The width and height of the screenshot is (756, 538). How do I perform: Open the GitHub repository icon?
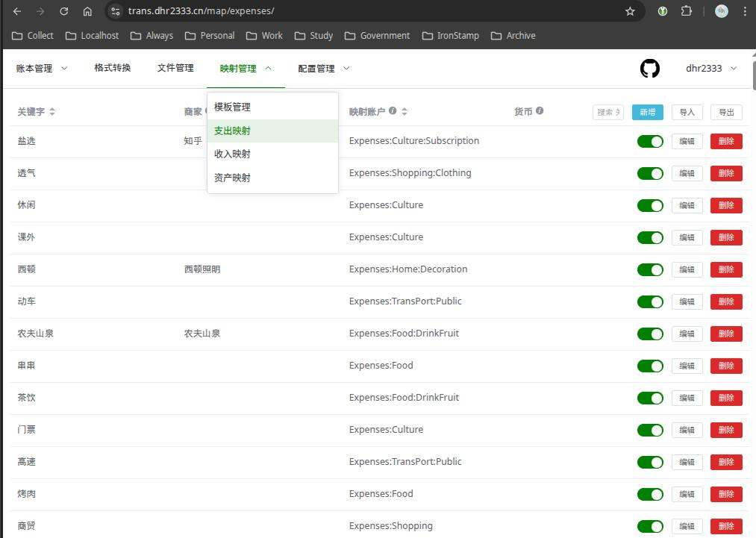(650, 69)
